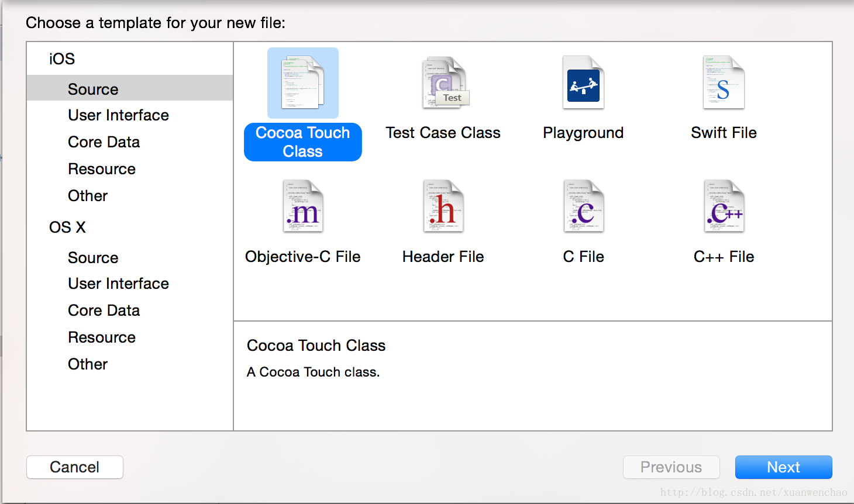Click the Objective-C File label
The height and width of the screenshot is (504, 854).
coord(303,257)
